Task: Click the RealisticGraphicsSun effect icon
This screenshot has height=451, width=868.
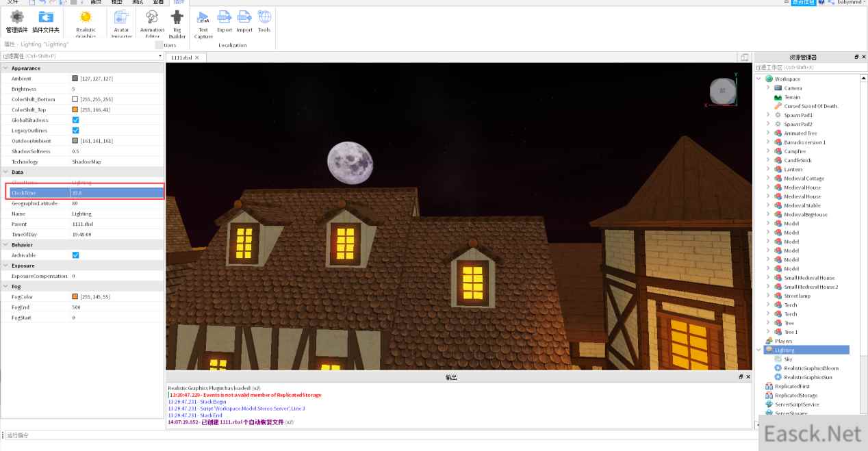Action: pos(778,377)
